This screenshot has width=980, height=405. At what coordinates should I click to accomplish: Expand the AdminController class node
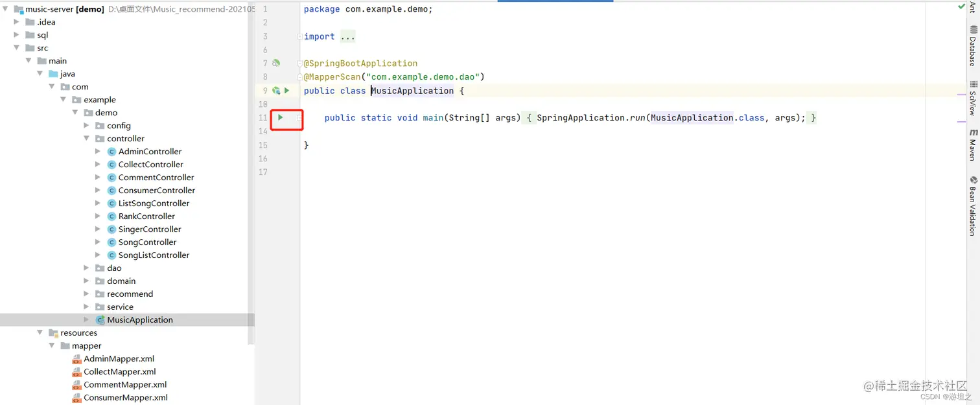pyautogui.click(x=99, y=152)
